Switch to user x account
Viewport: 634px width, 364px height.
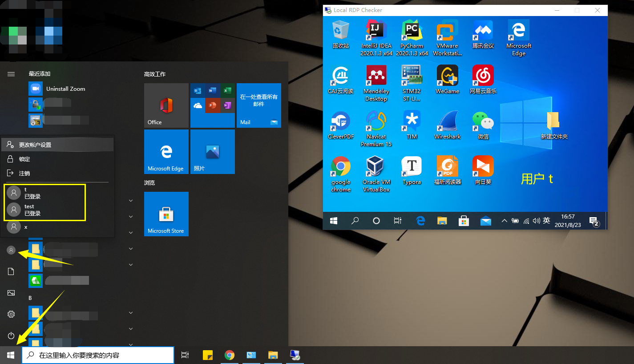click(57, 227)
